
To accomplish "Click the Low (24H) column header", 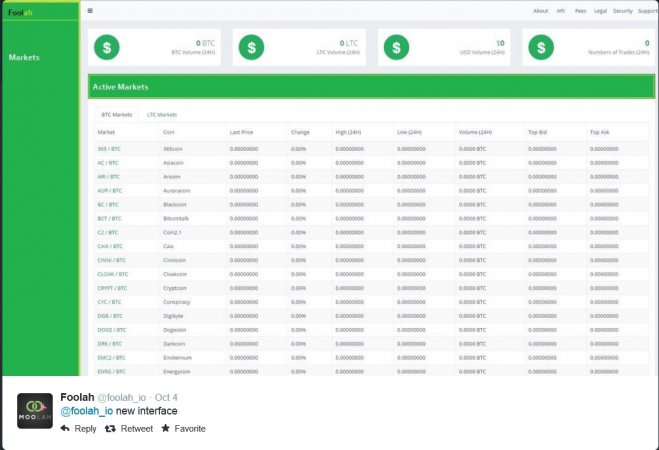I will 409,132.
